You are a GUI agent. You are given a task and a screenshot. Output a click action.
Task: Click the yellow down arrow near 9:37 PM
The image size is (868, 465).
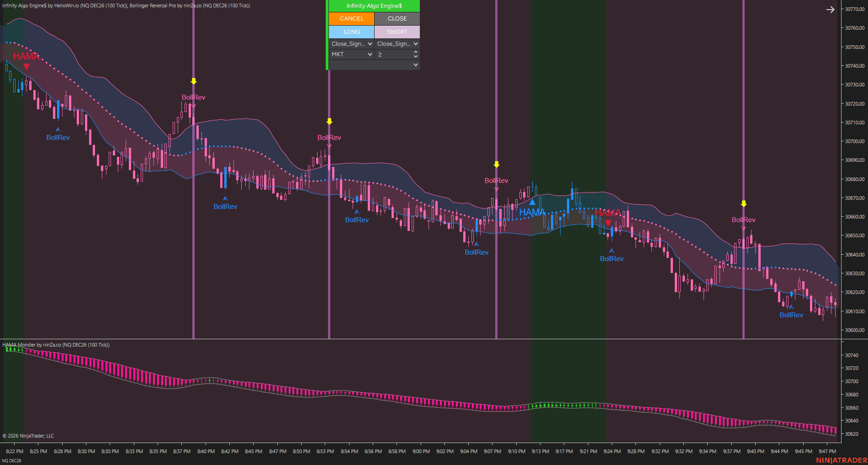click(744, 204)
